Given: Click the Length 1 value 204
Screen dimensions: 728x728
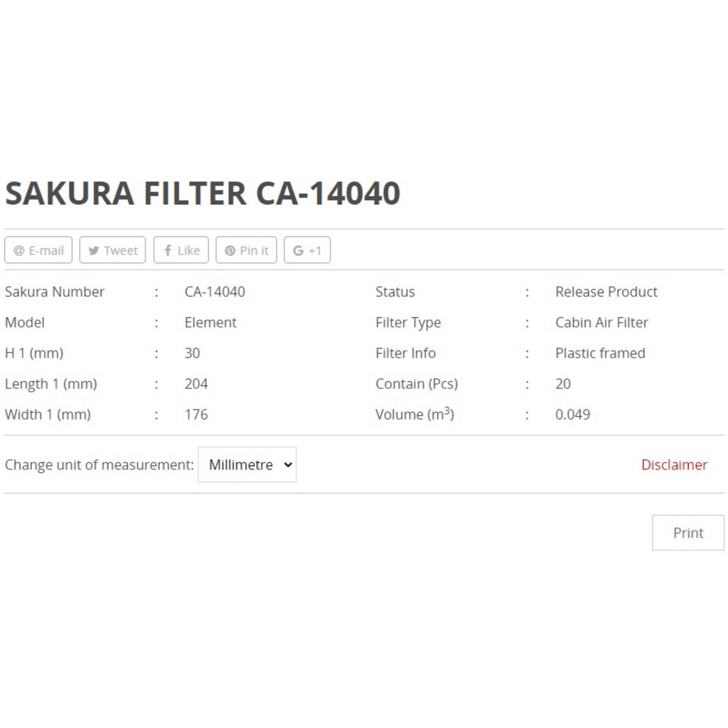Looking at the screenshot, I should coord(196,384).
